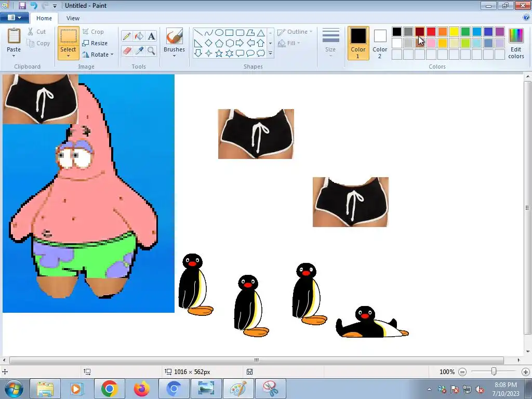
Task: Pick the purple color swatch
Action: point(499,32)
